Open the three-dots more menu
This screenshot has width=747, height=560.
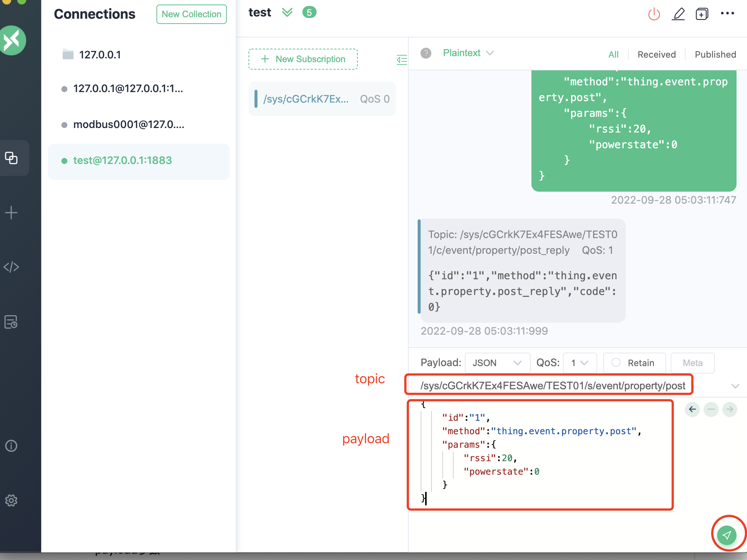point(727,13)
